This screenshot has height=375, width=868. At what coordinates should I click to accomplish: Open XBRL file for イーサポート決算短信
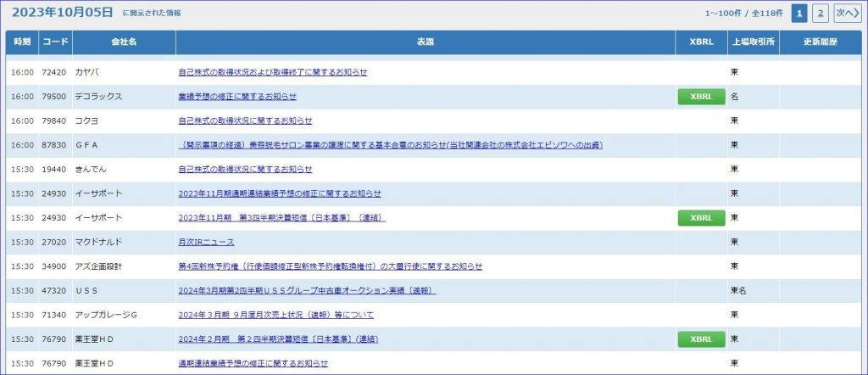click(x=701, y=218)
